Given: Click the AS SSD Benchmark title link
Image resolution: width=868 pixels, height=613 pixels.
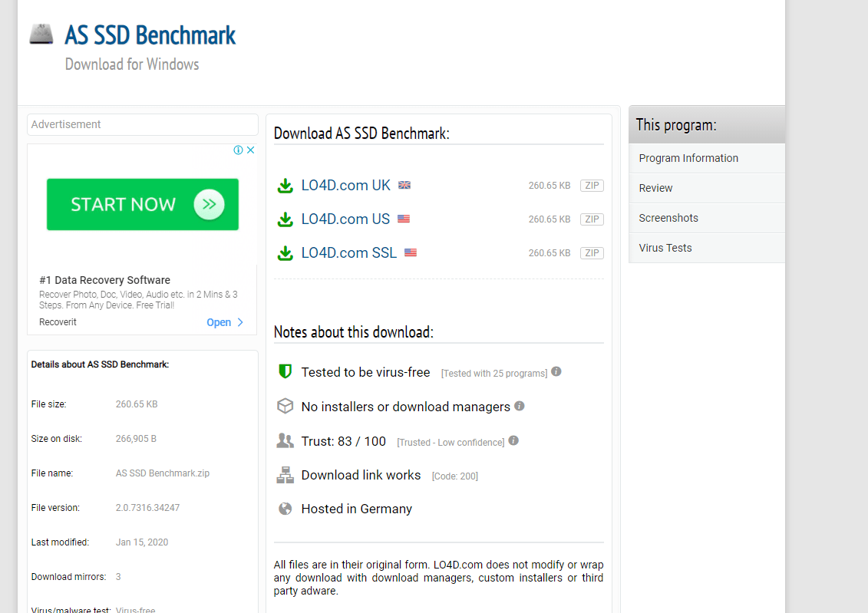Looking at the screenshot, I should 150,35.
